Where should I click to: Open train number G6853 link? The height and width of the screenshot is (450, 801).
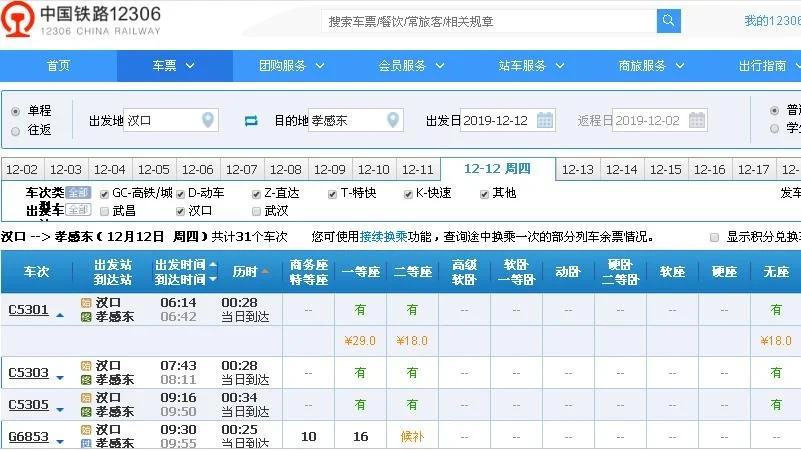(29, 437)
